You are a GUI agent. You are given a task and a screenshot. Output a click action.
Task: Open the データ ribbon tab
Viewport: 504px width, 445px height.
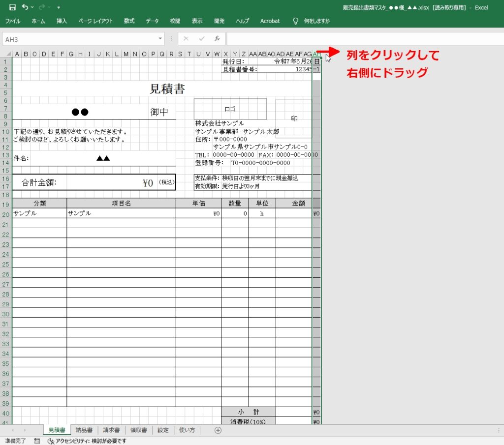pos(152,21)
